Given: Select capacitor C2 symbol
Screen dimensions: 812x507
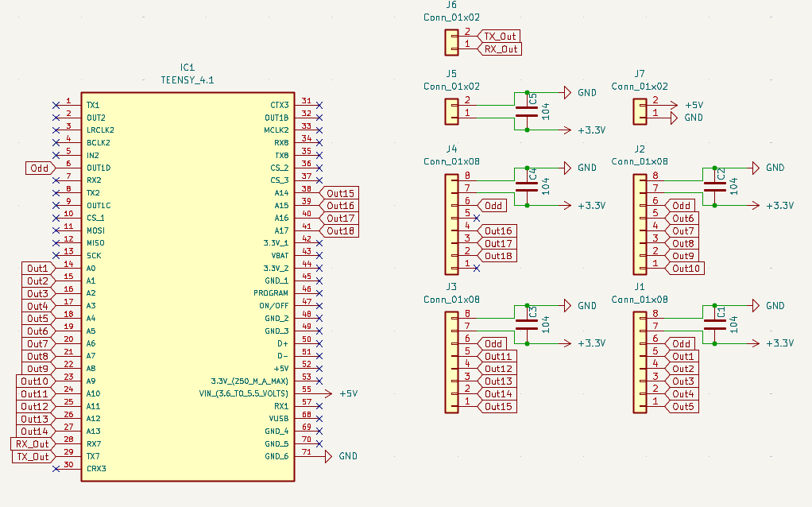Looking at the screenshot, I should pos(714,187).
